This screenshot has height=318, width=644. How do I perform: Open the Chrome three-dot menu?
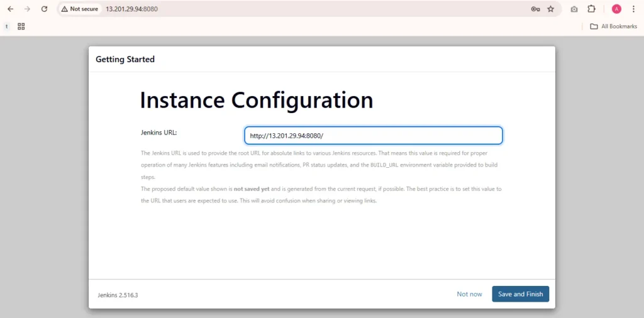point(633,9)
